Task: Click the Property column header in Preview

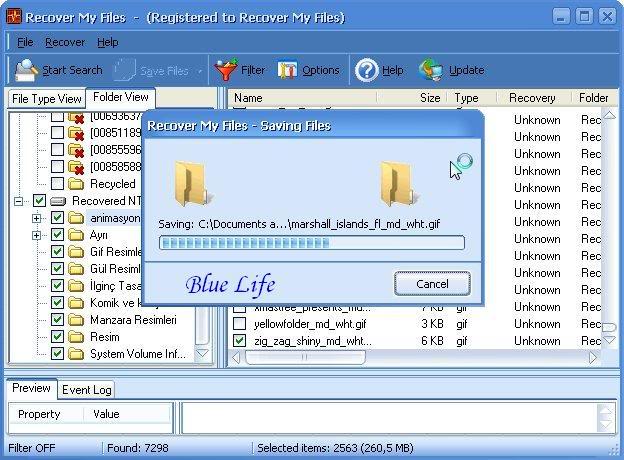Action: (x=46, y=414)
